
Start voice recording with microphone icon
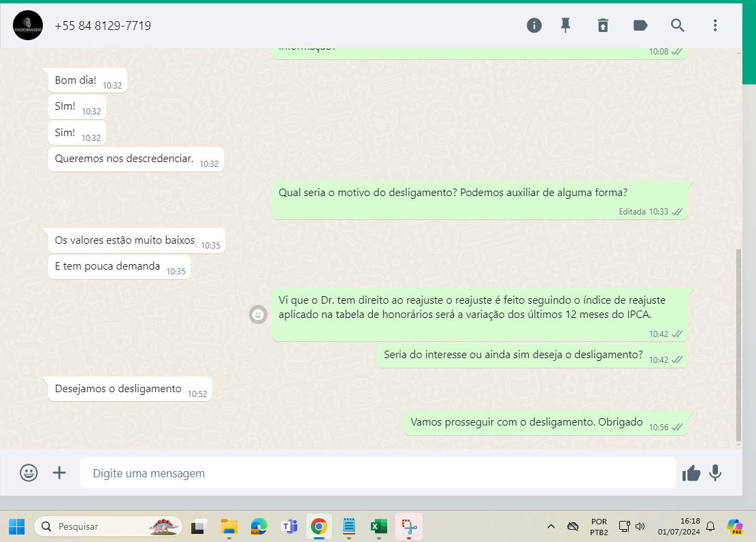click(715, 473)
